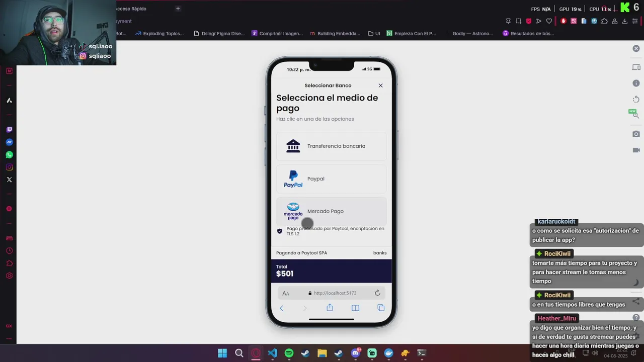Screen dimensions: 644x362
Task: Select Transferencia bancaria payment option
Action: (x=331, y=146)
